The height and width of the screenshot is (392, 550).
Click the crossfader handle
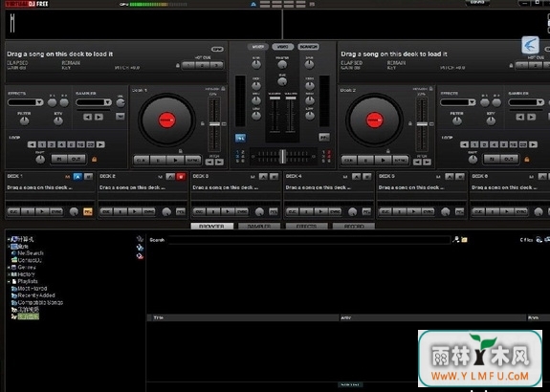pyautogui.click(x=283, y=157)
